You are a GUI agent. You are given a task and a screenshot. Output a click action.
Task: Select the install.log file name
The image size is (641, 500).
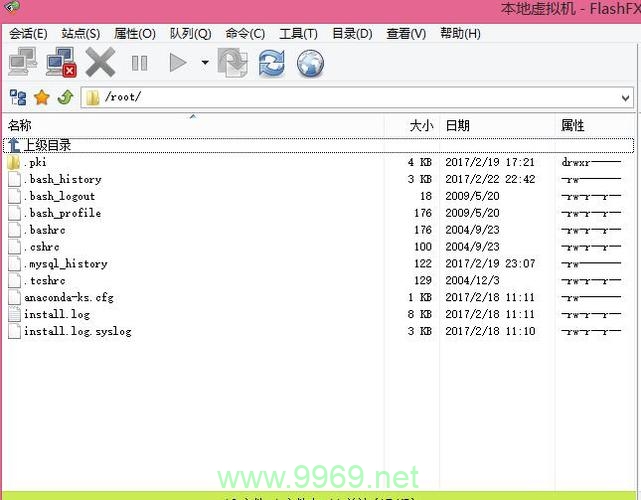tap(57, 314)
